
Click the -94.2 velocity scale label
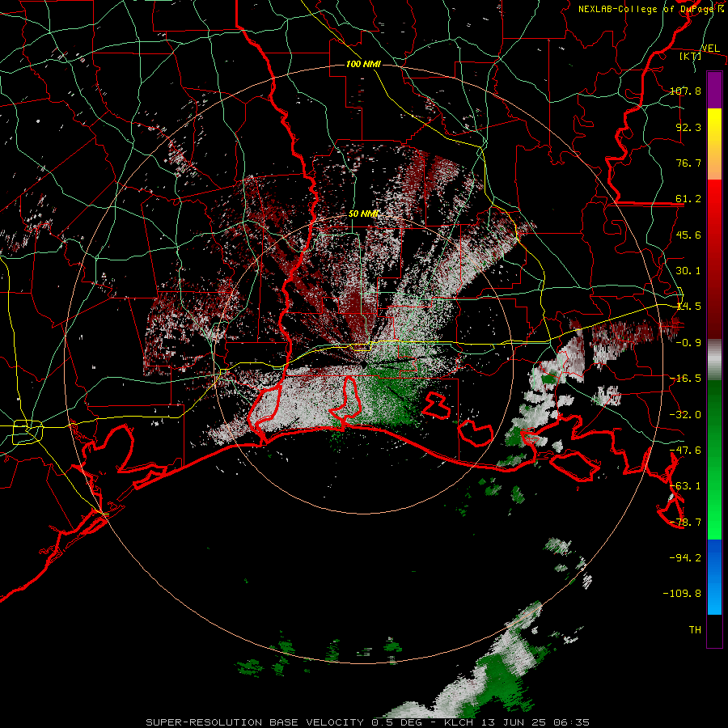coord(685,557)
